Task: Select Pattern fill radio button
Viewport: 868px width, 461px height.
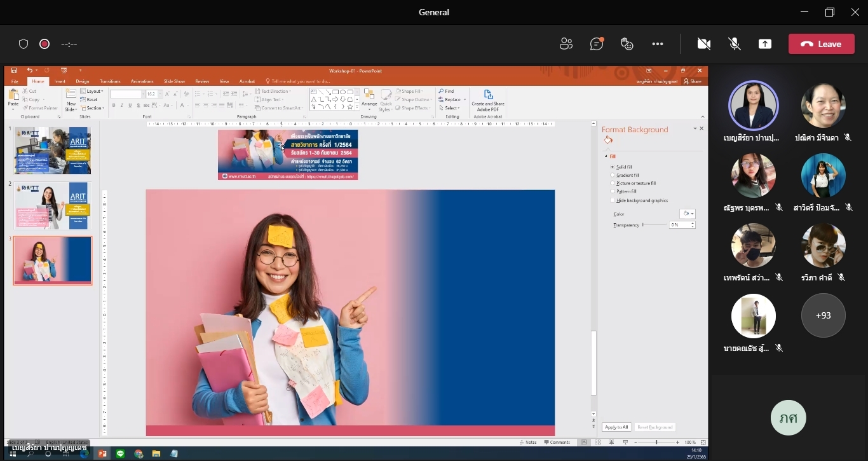Action: pos(613,191)
